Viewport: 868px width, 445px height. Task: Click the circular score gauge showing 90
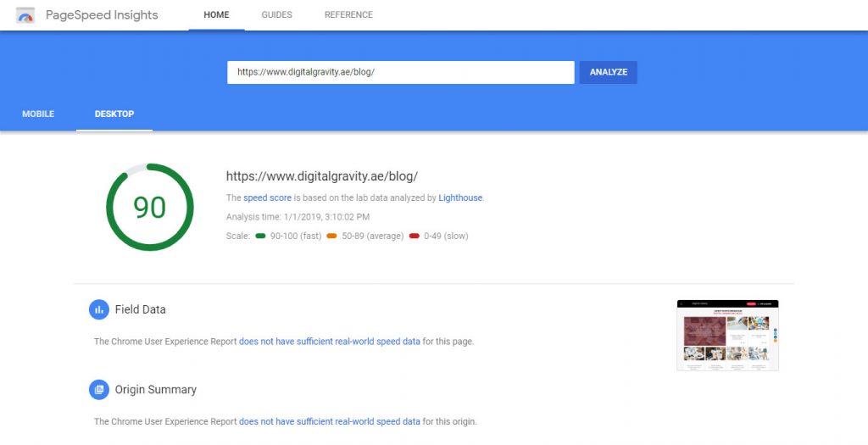[149, 207]
